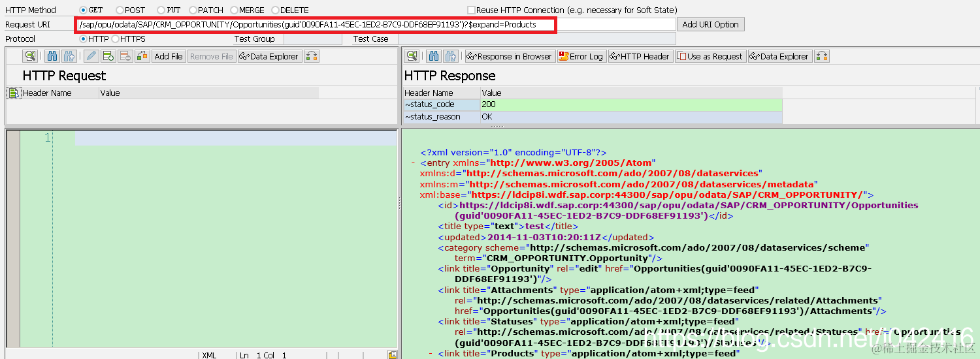Select the PATCH HTTP method
980x359 pixels.
pos(193,10)
